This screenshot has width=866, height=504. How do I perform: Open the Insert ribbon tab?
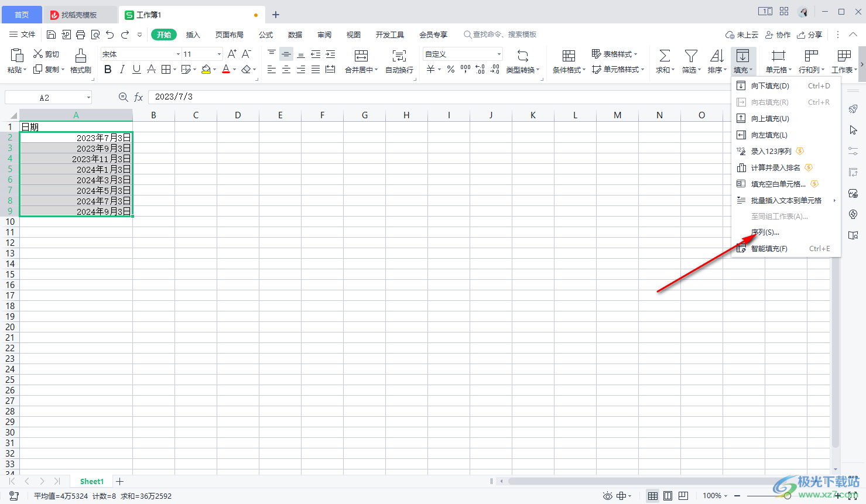point(193,35)
